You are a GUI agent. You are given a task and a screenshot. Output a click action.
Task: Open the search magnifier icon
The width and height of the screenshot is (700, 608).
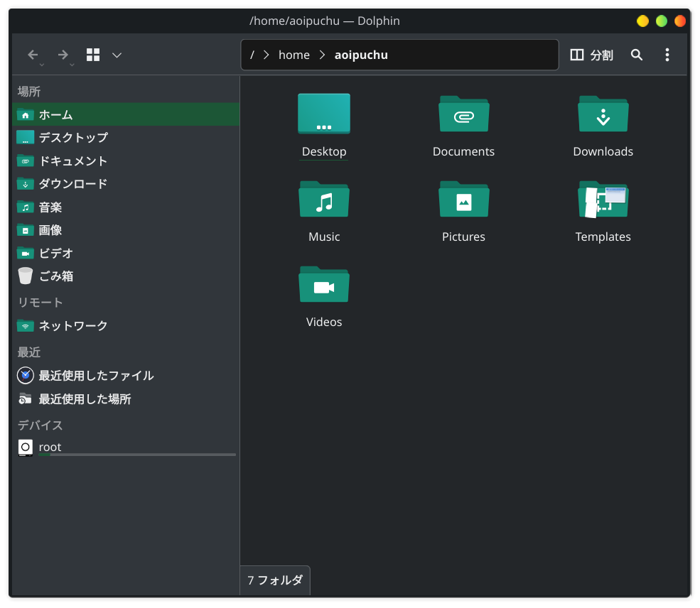click(x=637, y=55)
